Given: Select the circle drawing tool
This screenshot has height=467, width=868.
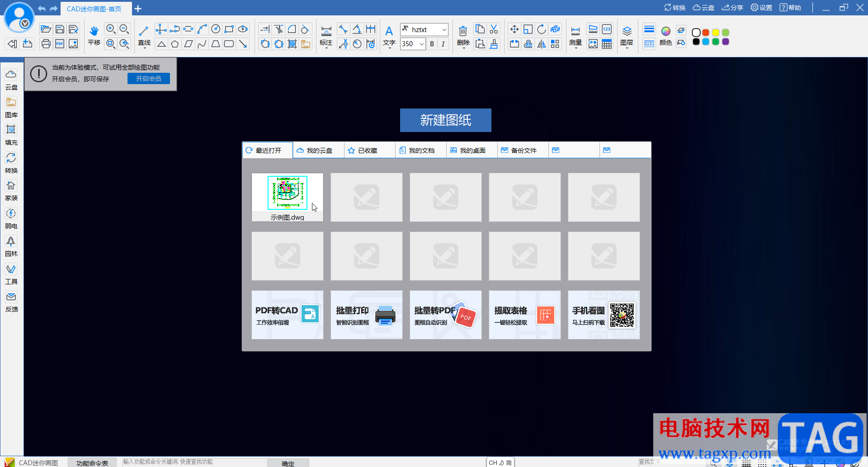Looking at the screenshot, I should [x=216, y=29].
